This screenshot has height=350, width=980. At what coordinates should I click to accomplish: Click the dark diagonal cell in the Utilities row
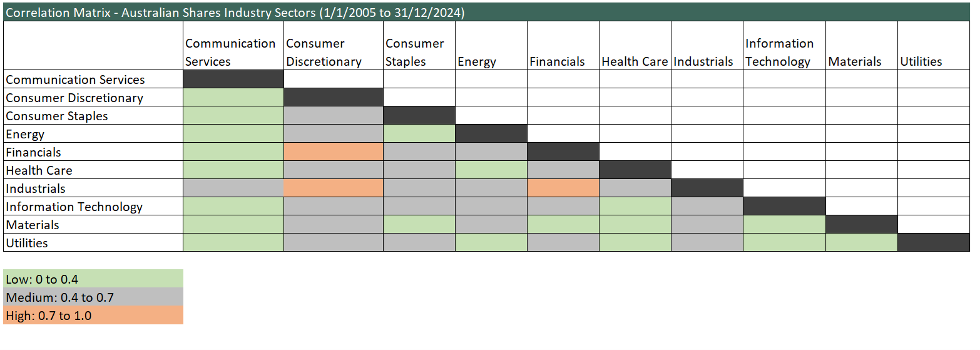pos(934,243)
